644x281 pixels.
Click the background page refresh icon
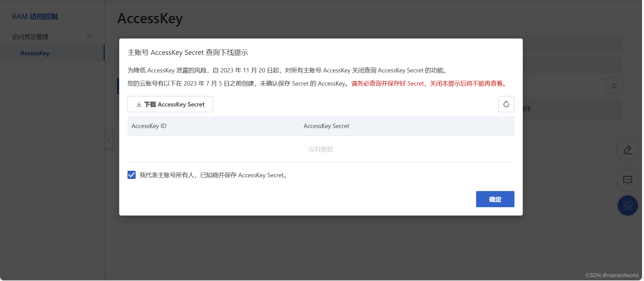614,86
